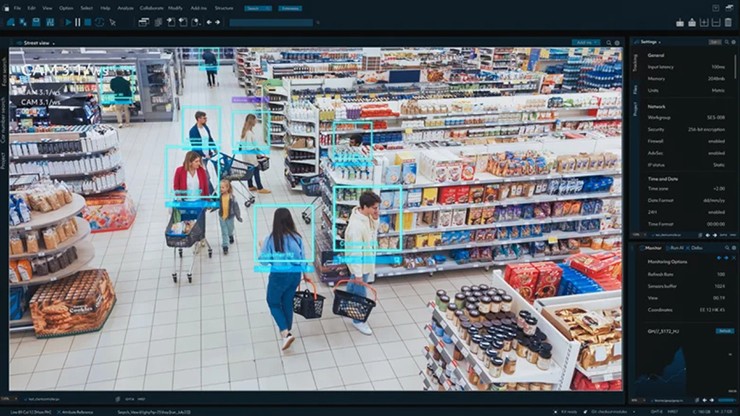Click the Refresh Rate value field
The height and width of the screenshot is (416, 740).
tap(719, 273)
